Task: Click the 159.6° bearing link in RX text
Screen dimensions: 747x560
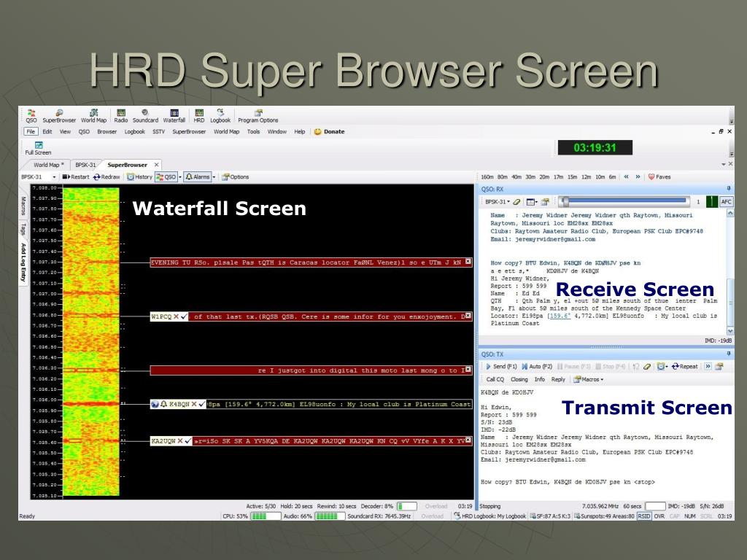Action: (x=560, y=316)
